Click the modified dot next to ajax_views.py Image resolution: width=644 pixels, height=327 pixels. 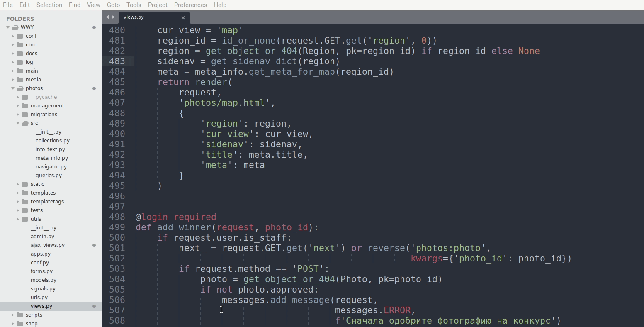95,245
